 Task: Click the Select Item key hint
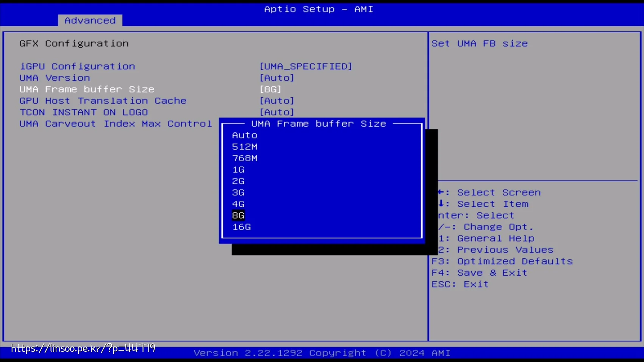(483, 204)
